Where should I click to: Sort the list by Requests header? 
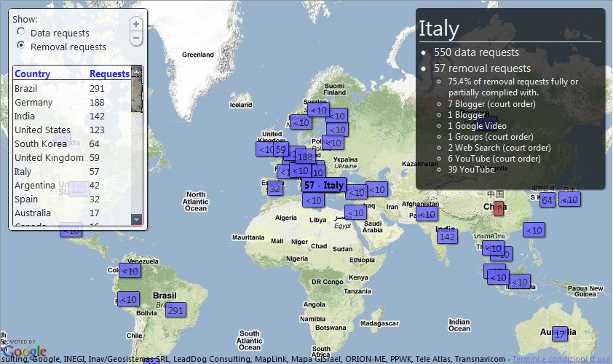tap(109, 74)
